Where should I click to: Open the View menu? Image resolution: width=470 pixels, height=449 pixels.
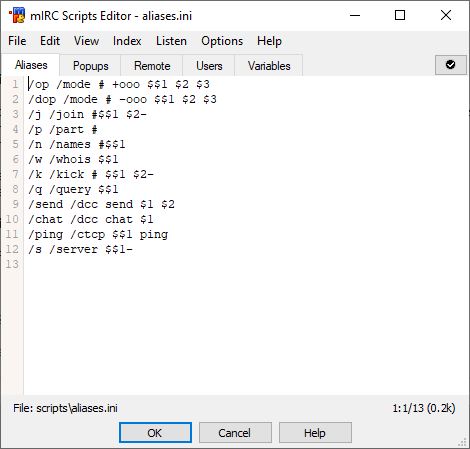pos(86,41)
